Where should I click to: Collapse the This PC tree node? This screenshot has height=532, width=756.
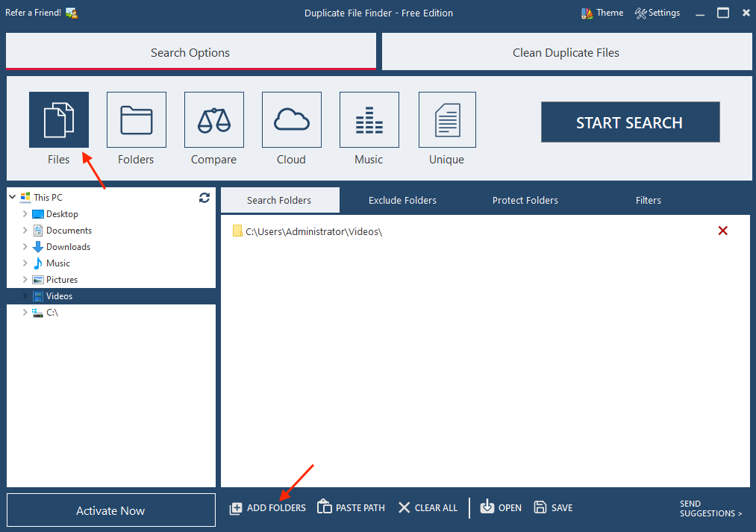pyautogui.click(x=13, y=198)
